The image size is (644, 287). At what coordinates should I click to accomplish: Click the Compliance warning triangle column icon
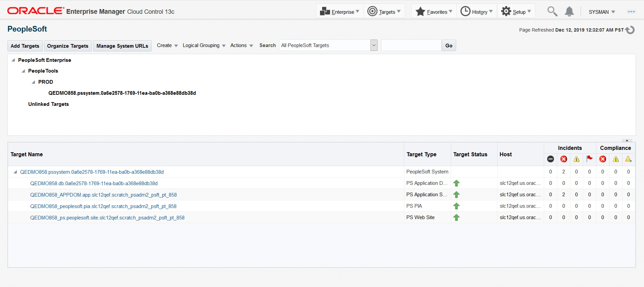click(616, 159)
